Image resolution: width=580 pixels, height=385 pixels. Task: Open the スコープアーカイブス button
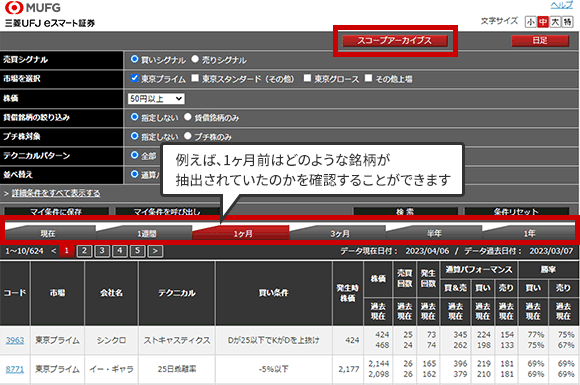coord(395,41)
